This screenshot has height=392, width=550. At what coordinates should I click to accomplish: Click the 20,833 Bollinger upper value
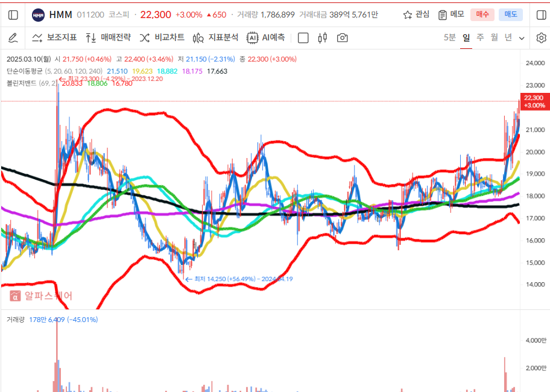pos(72,83)
